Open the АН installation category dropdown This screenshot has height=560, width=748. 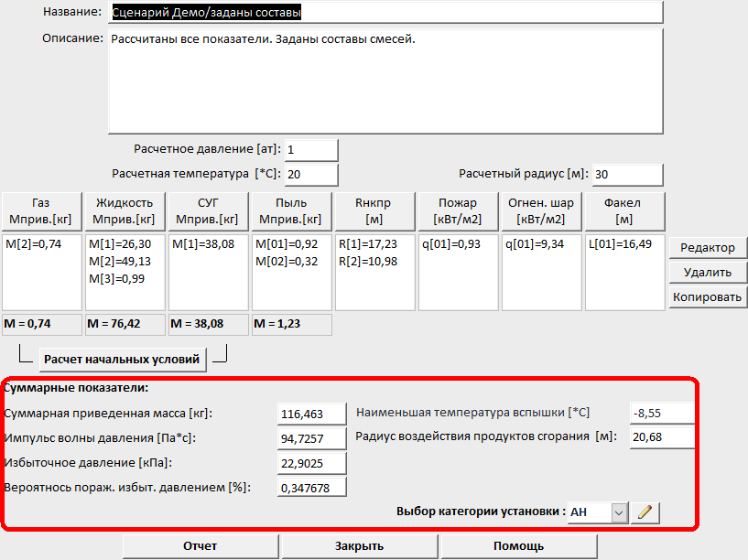[598, 512]
